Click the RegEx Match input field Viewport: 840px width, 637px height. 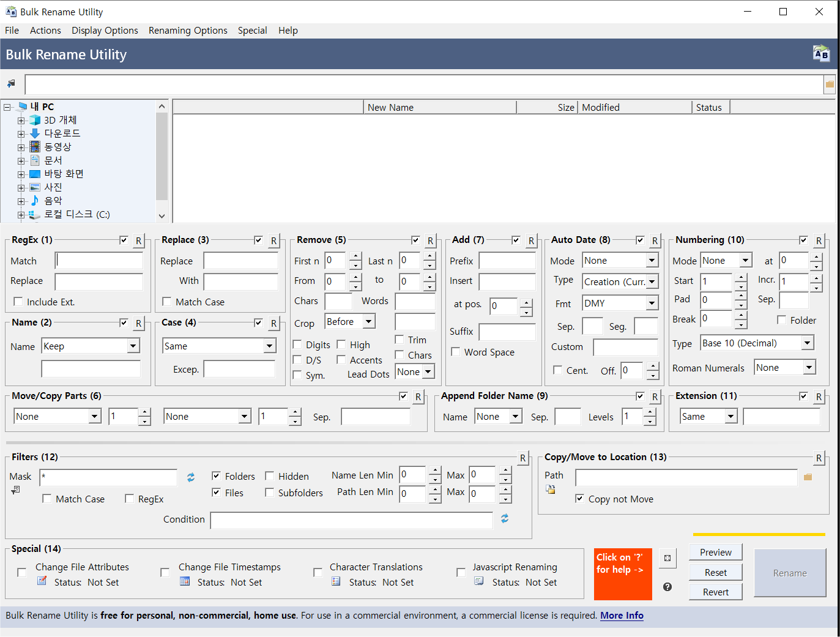(x=99, y=261)
